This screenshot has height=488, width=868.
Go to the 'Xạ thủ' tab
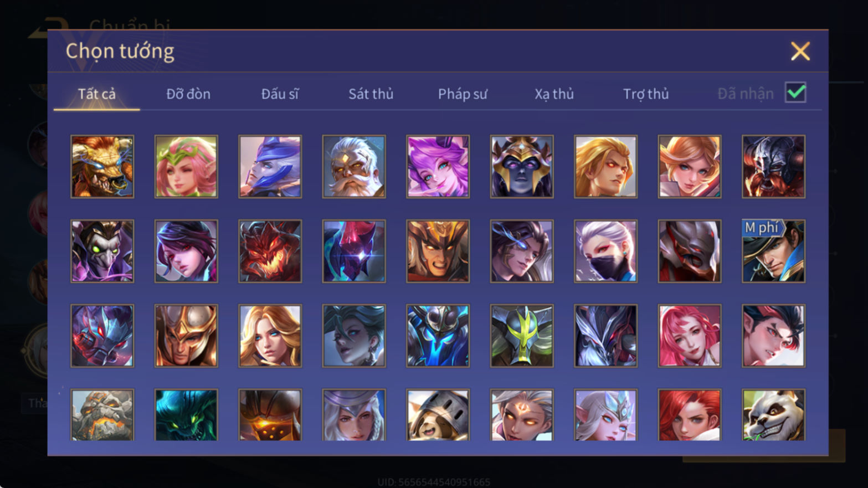tap(554, 94)
